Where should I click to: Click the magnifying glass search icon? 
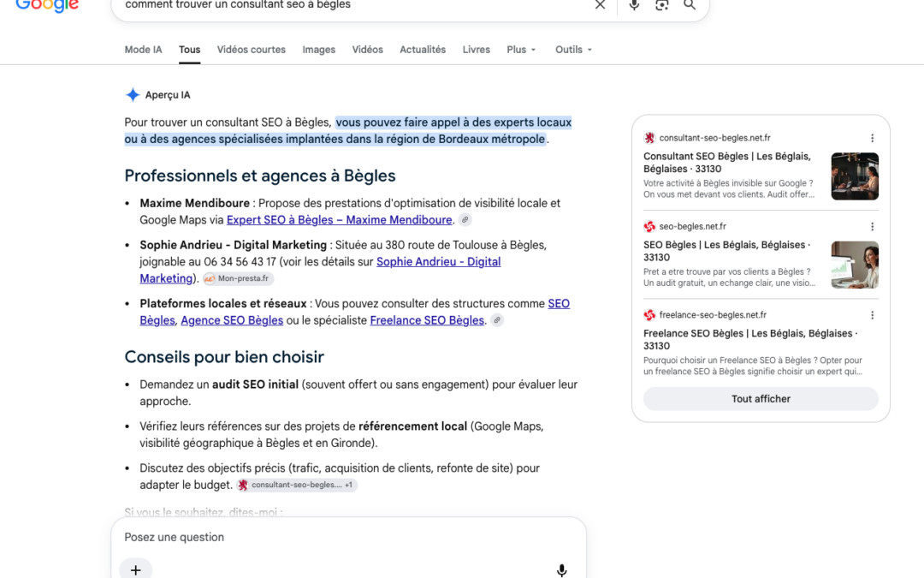pyautogui.click(x=690, y=5)
